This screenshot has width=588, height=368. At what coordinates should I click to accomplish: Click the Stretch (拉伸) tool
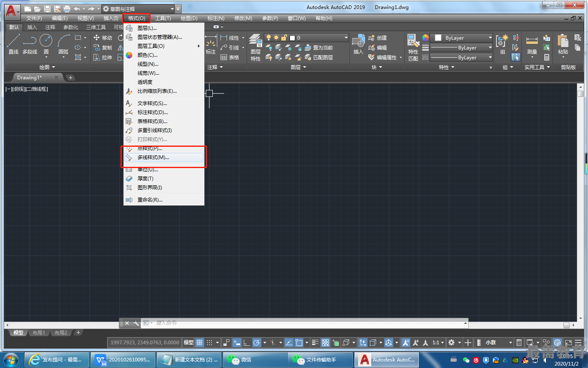[103, 57]
